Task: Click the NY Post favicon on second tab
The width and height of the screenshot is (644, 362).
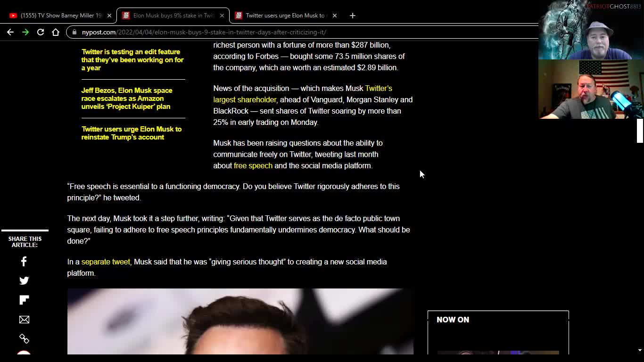Action: (125, 16)
